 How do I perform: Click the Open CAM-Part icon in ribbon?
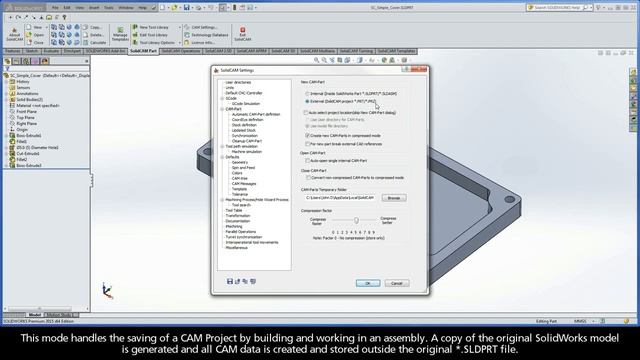click(x=29, y=35)
